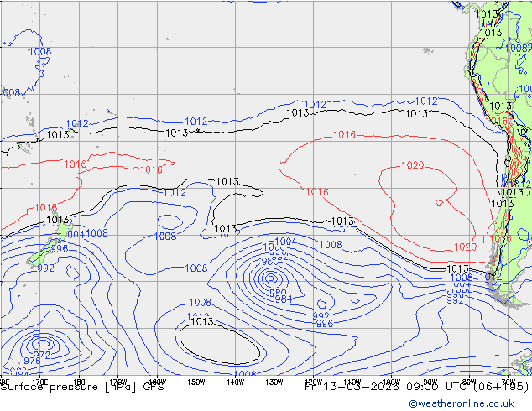The height and width of the screenshot is (411, 532).
Task: Click the 996 label over New Zealand
Action: point(60,249)
